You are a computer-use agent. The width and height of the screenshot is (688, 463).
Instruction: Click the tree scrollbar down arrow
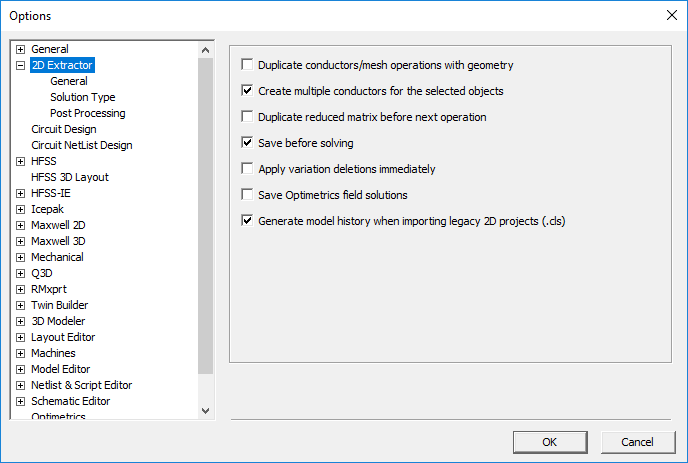[205, 411]
